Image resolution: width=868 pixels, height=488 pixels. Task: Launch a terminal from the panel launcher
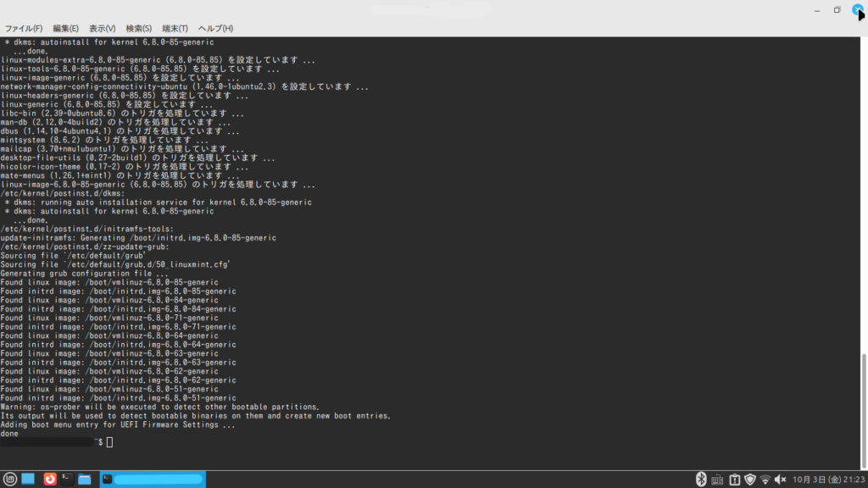click(67, 480)
